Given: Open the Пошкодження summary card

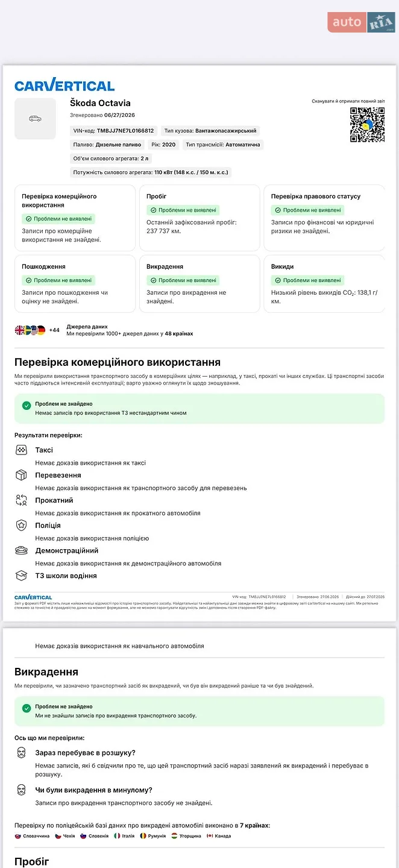Looking at the screenshot, I should (75, 284).
